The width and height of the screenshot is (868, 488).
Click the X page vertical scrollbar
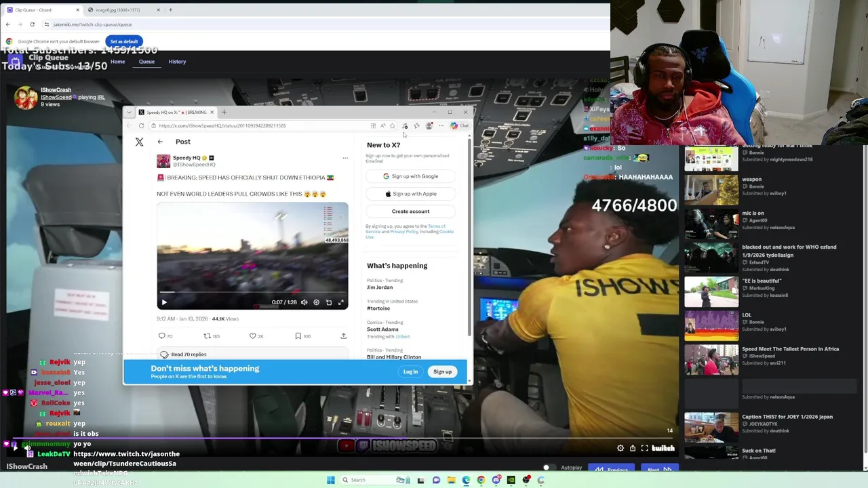pos(469,237)
